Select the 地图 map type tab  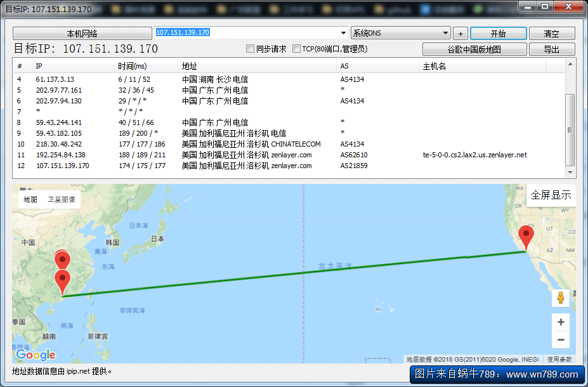30,199
